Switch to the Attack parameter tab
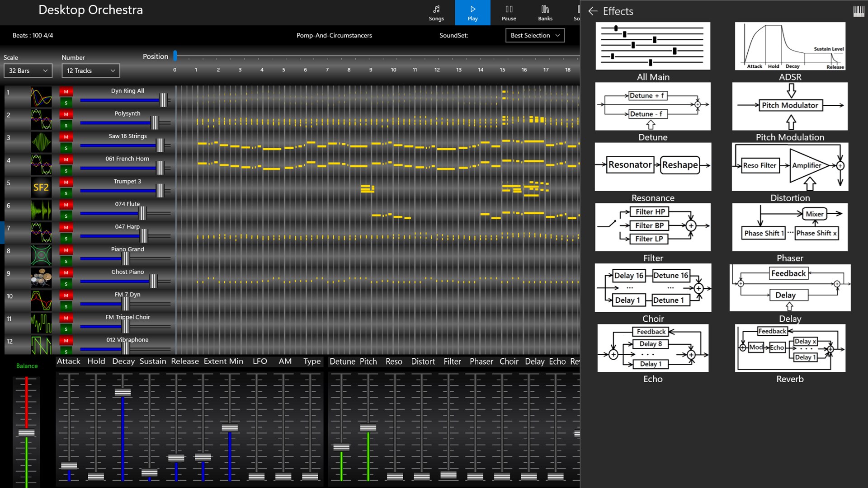Screen dimensions: 868x488 (68, 361)
